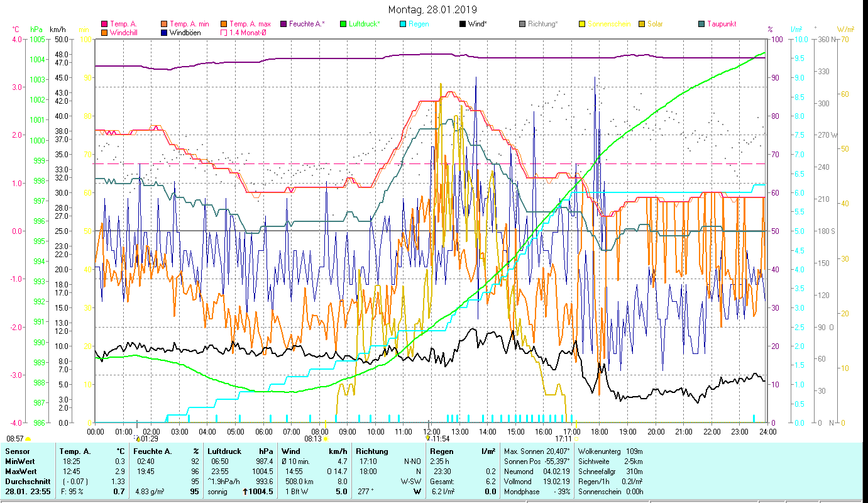Toggle the cyan Regen legend box
Viewport: 868px width, 503px height.
(x=403, y=24)
